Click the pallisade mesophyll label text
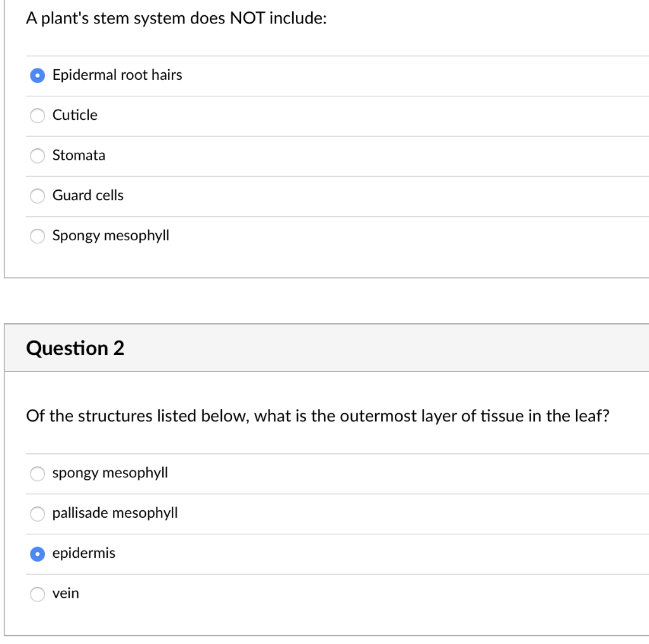The height and width of the screenshot is (644, 649). [115, 513]
